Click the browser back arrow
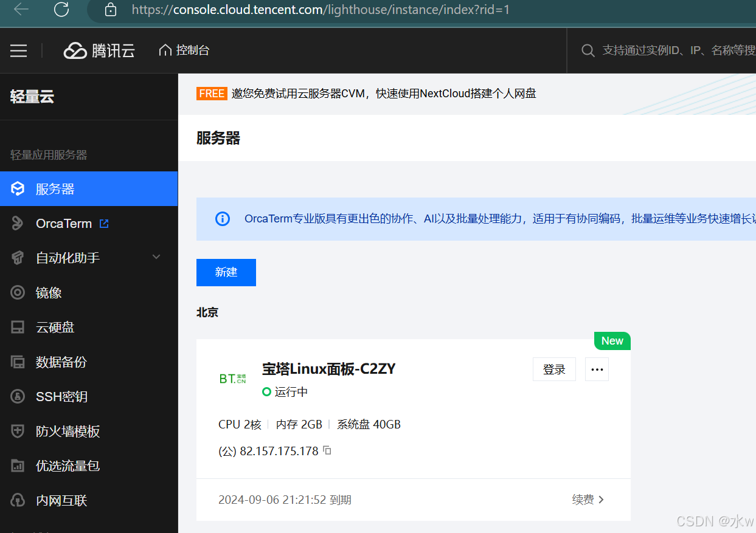This screenshot has width=756, height=533. 21,9
